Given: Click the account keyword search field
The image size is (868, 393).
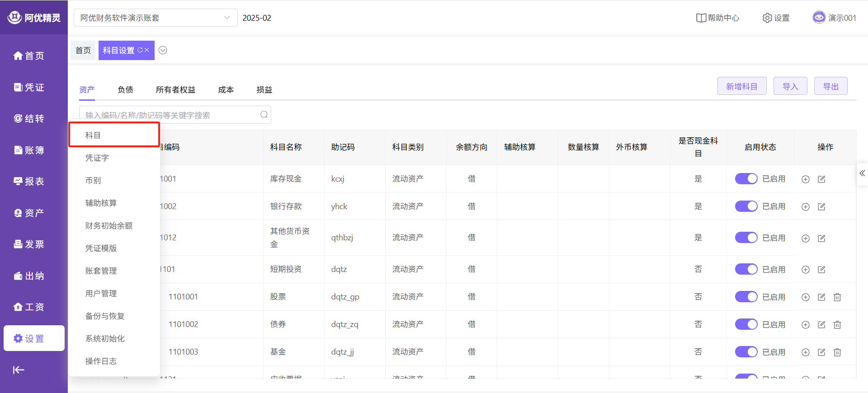Looking at the screenshot, I should click(170, 115).
